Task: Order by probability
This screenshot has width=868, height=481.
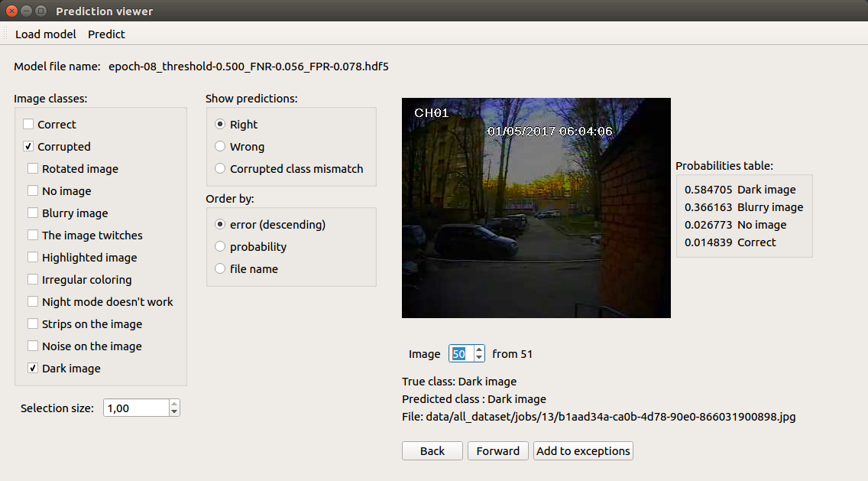Action: [x=220, y=246]
